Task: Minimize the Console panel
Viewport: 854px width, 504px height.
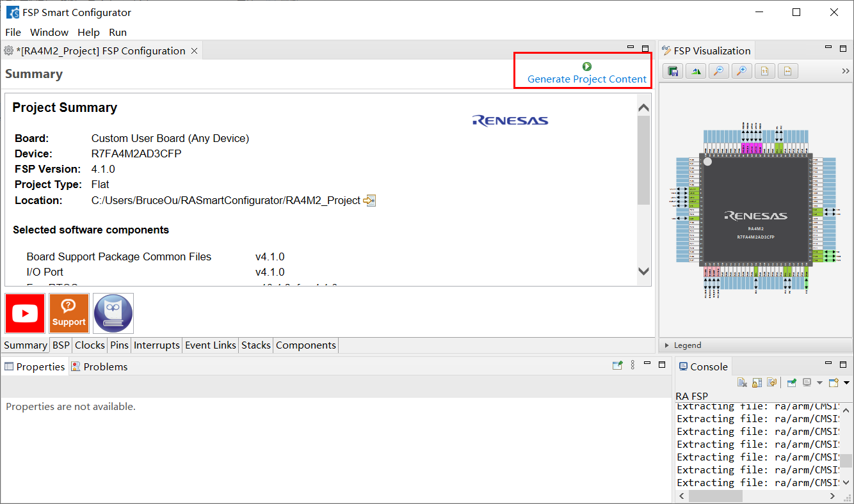Action: [x=828, y=363]
